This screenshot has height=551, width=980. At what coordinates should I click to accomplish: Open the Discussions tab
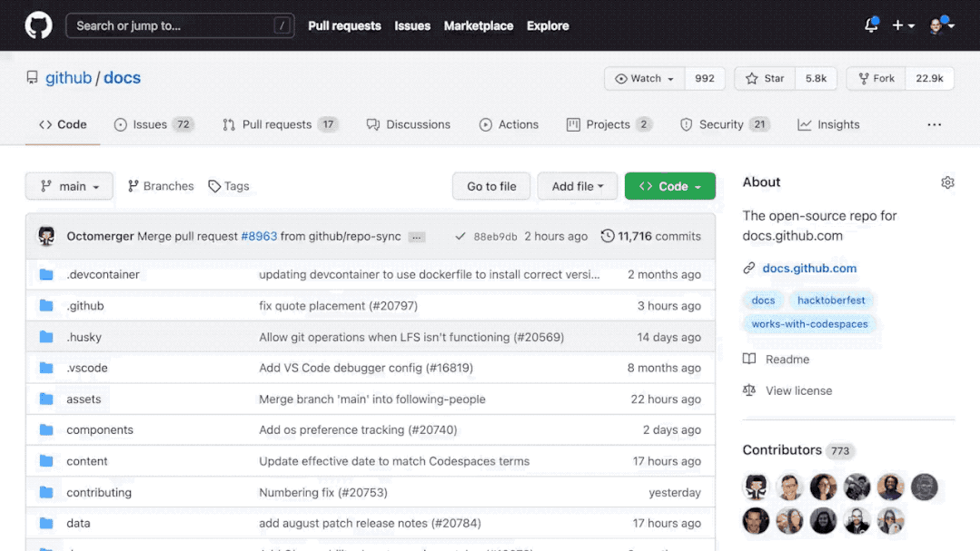coord(408,124)
